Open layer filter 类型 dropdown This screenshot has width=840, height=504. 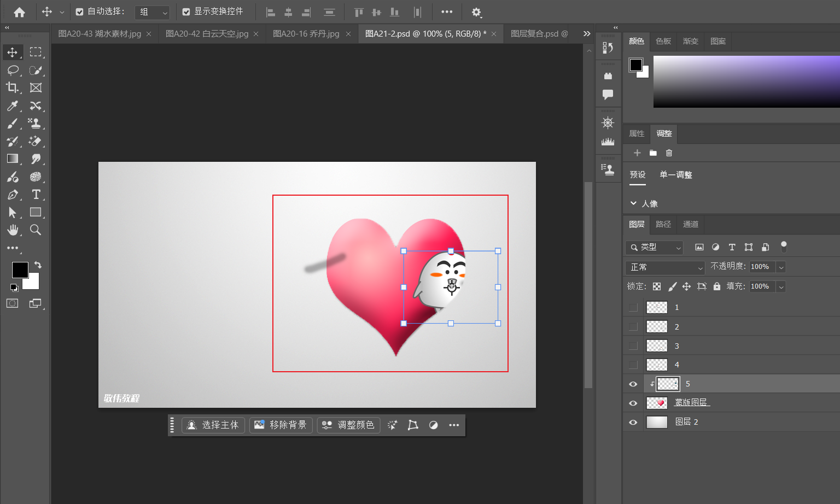click(x=655, y=248)
